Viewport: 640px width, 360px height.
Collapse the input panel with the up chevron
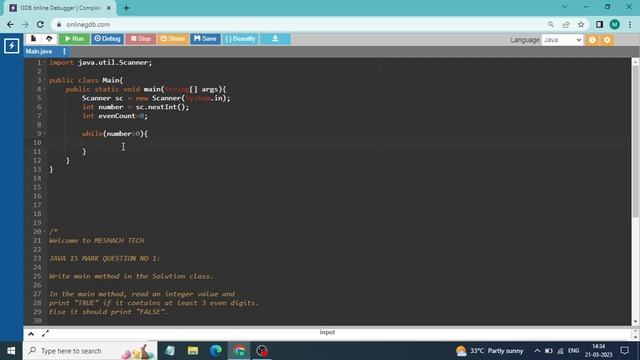click(31, 334)
